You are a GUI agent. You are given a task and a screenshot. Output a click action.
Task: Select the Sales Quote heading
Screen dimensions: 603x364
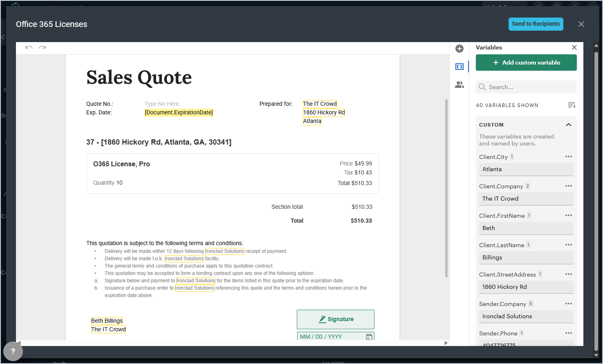[x=139, y=77]
